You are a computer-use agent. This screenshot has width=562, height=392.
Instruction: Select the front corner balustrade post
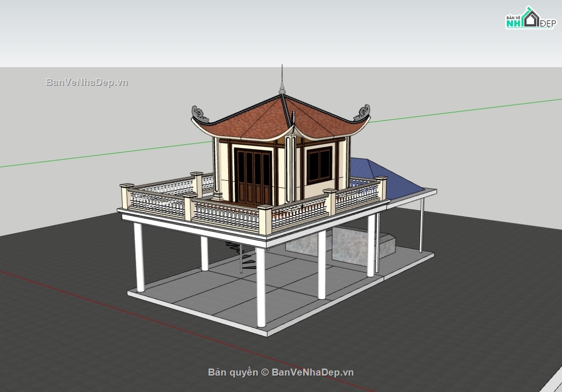pos(265,220)
